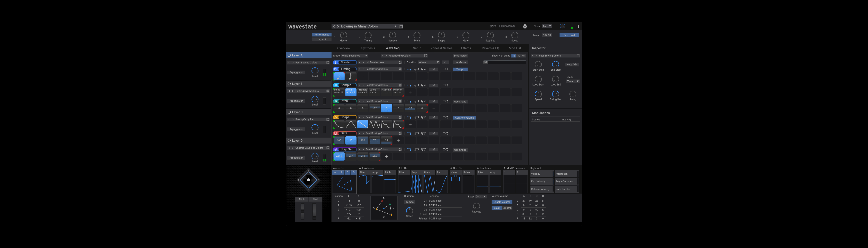Select Smooth vector volume option

[x=507, y=208]
